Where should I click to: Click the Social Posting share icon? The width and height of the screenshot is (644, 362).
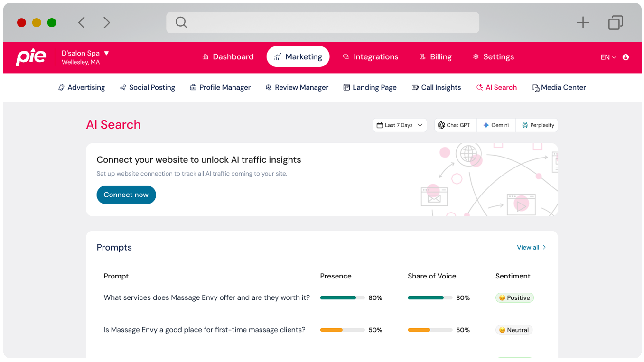[x=123, y=87]
